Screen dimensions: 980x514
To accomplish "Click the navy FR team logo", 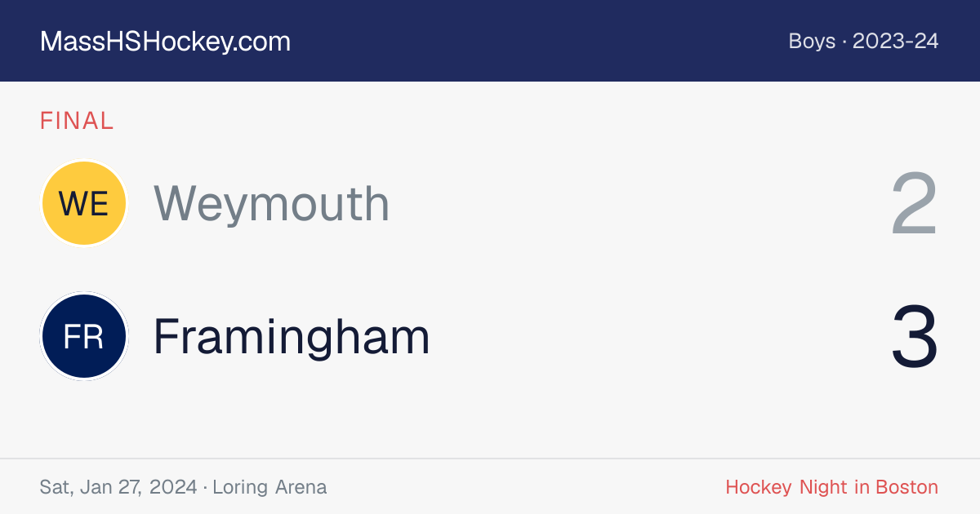I will (x=84, y=337).
